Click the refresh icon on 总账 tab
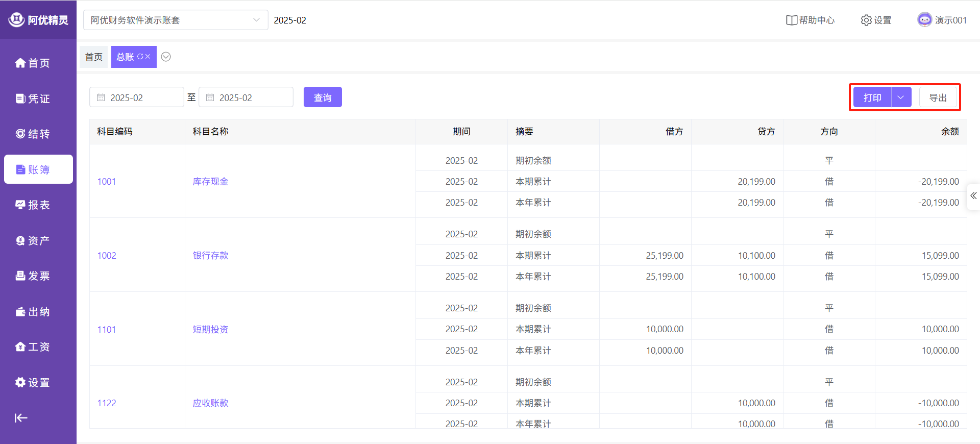 (140, 57)
